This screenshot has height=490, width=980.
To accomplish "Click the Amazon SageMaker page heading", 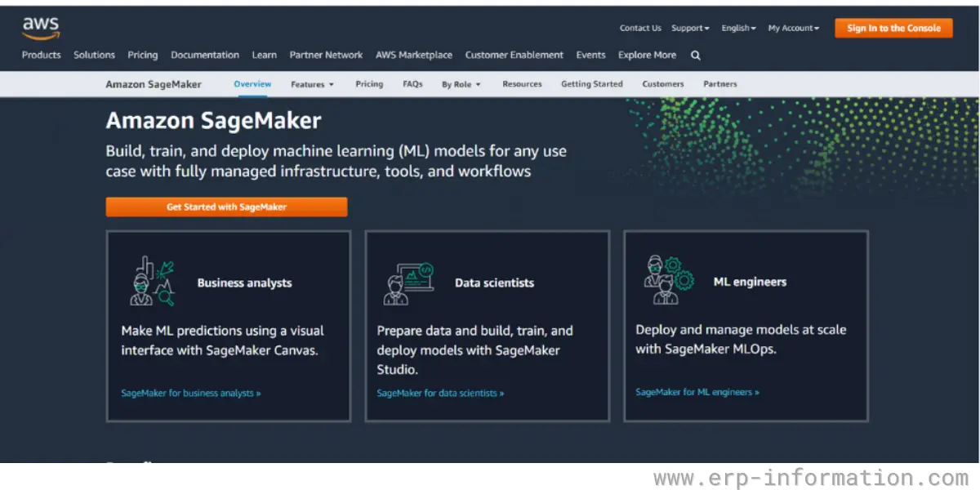I will (213, 121).
